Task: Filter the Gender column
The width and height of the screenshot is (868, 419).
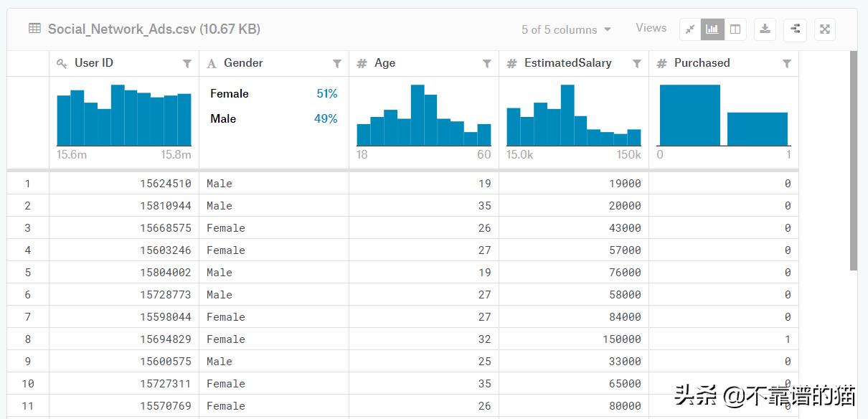Action: coord(337,64)
